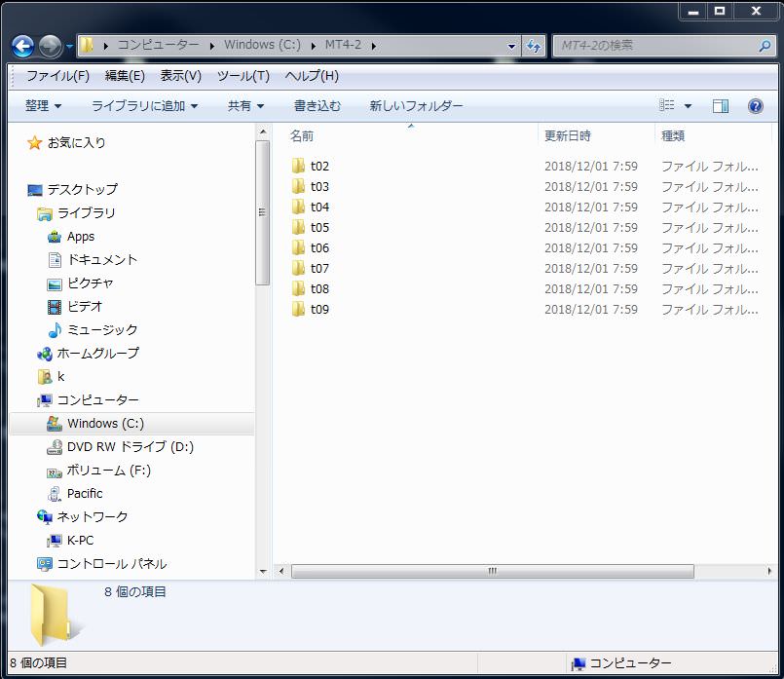Screen dimensions: 784x679
Task: Open DVD RW drive (D:) in sidebar
Action: click(x=130, y=447)
